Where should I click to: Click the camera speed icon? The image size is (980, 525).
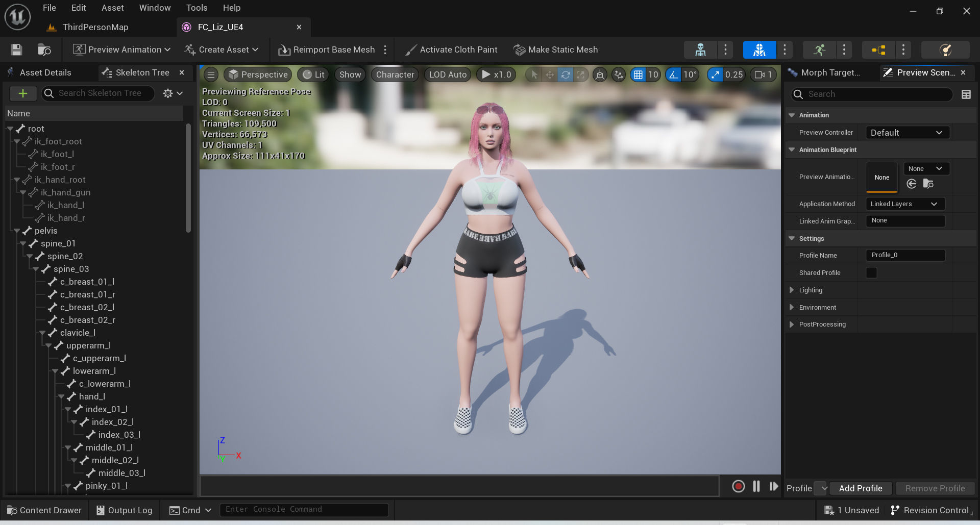[764, 74]
